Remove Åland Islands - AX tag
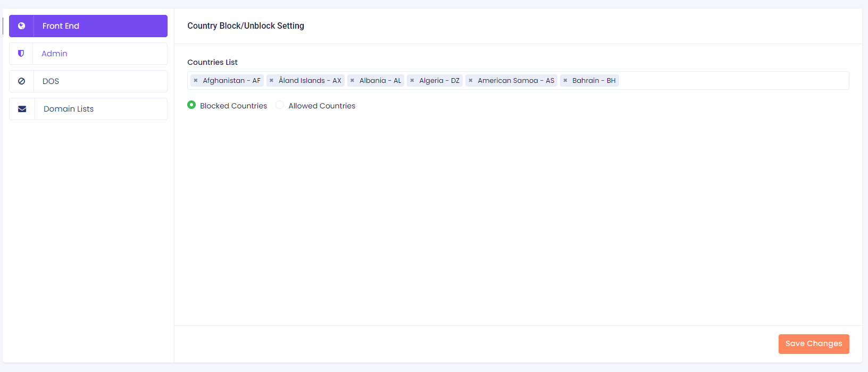This screenshot has height=372, width=868. tap(271, 81)
